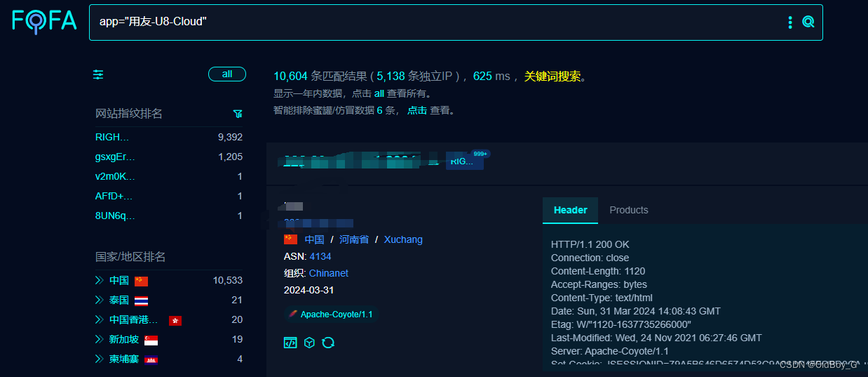Image resolution: width=868 pixels, height=377 pixels.
Task: Filter by v2m0K… fingerprint
Action: 114,176
